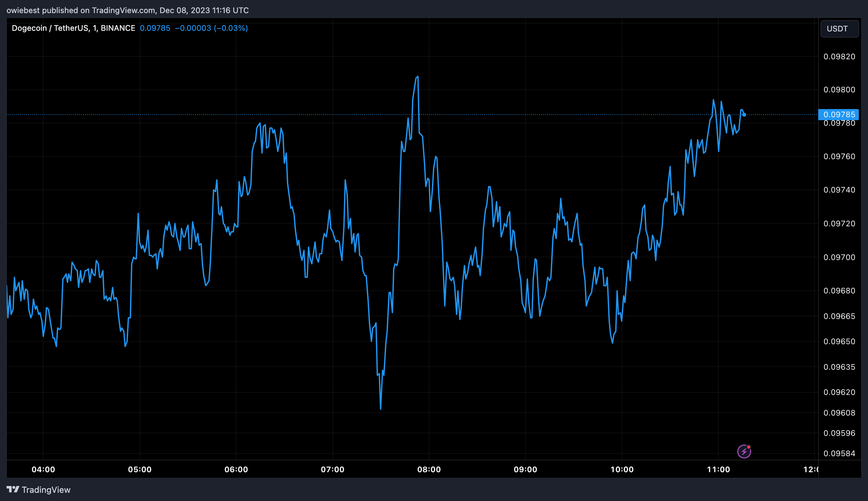Click the 0.09584 price axis label
The height and width of the screenshot is (501, 868).
click(x=839, y=453)
